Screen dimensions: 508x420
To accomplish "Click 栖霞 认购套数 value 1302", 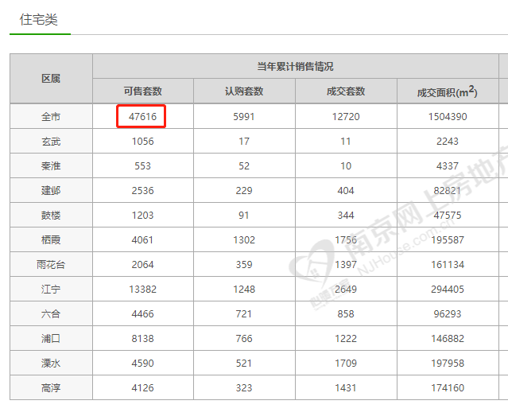I will [x=244, y=239].
